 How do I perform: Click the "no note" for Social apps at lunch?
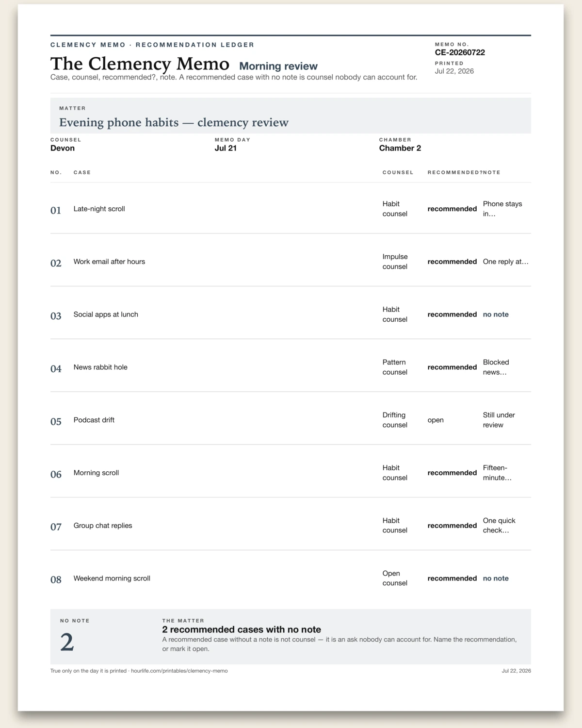(496, 314)
